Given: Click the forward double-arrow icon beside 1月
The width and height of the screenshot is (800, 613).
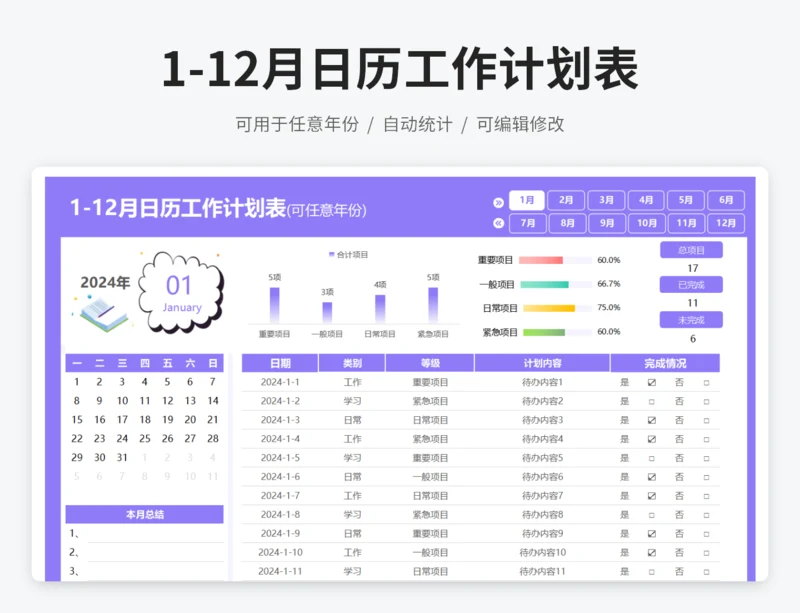Looking at the screenshot, I should [x=498, y=203].
